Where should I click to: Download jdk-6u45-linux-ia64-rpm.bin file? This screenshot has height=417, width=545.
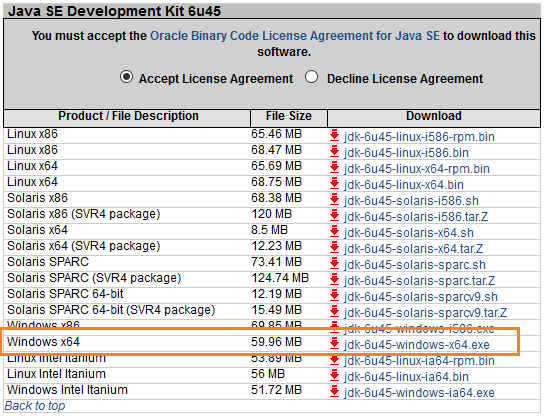click(419, 360)
